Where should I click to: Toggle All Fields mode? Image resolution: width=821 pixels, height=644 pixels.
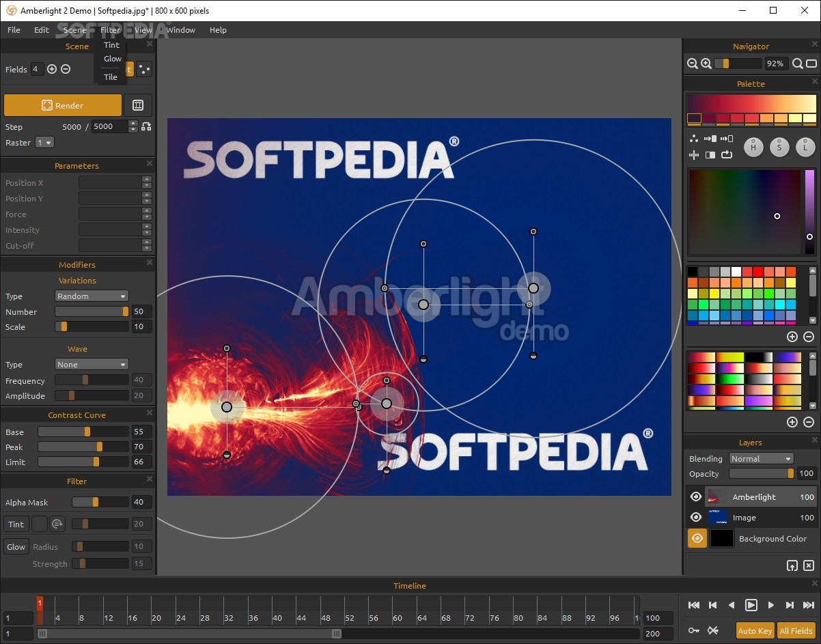796,630
